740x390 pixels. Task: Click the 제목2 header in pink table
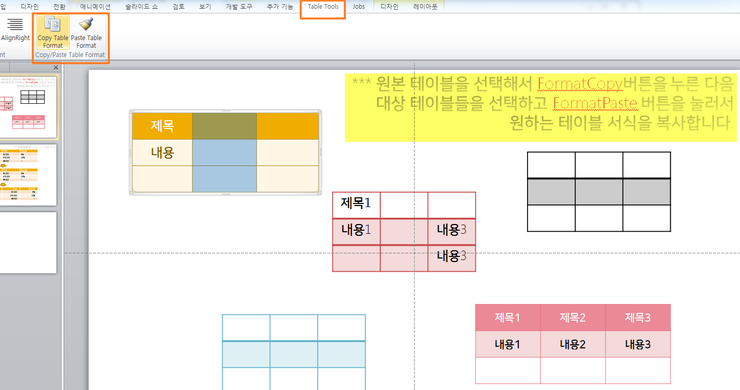point(572,317)
